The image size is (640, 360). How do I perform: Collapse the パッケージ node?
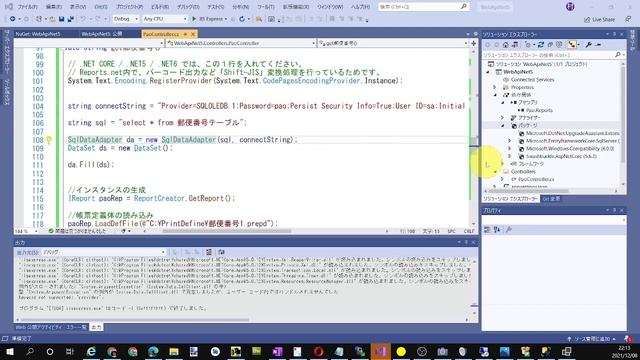503,125
